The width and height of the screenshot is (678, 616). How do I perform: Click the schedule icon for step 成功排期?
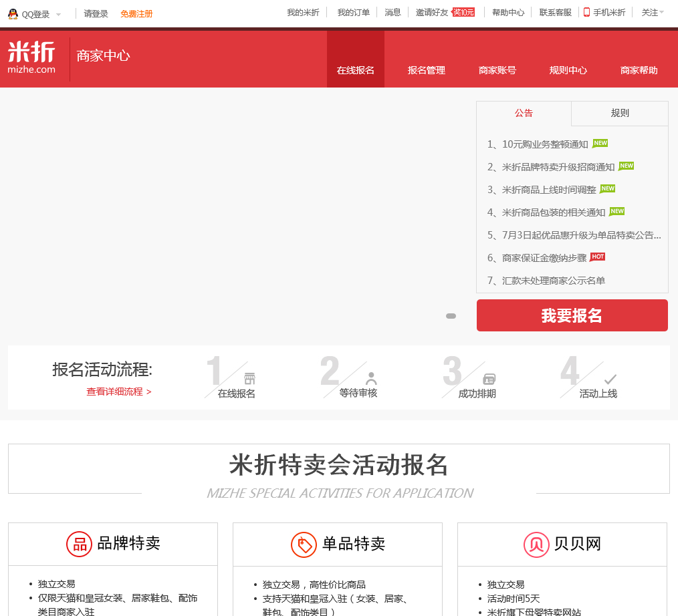(x=489, y=379)
